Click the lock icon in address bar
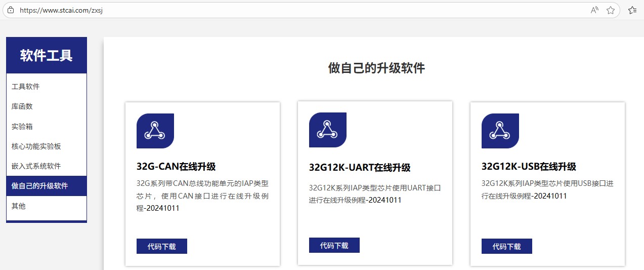The width and height of the screenshot is (644, 270). click(x=11, y=10)
